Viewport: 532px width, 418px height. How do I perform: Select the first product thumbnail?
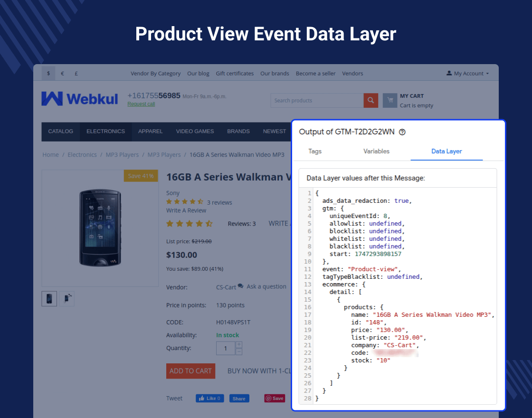coord(49,299)
